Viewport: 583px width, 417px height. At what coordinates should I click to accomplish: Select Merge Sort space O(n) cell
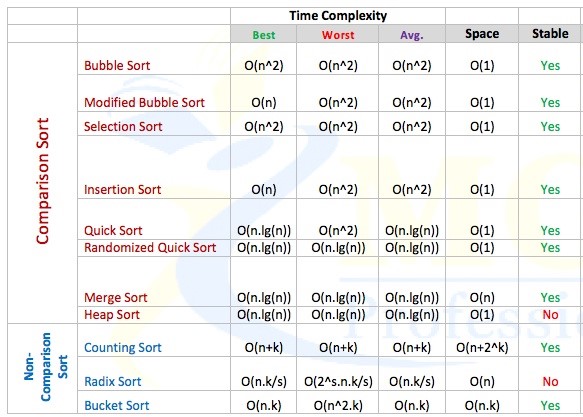tap(482, 281)
